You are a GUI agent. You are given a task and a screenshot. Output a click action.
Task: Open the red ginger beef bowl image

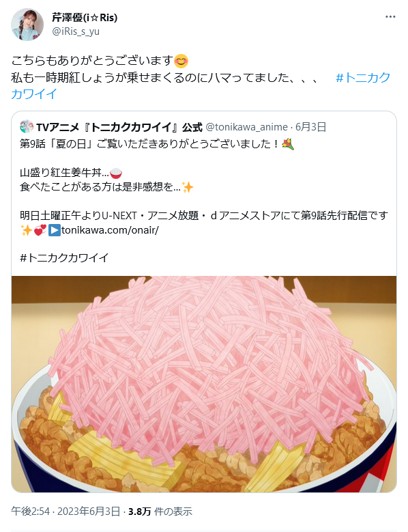pyautogui.click(x=204, y=384)
